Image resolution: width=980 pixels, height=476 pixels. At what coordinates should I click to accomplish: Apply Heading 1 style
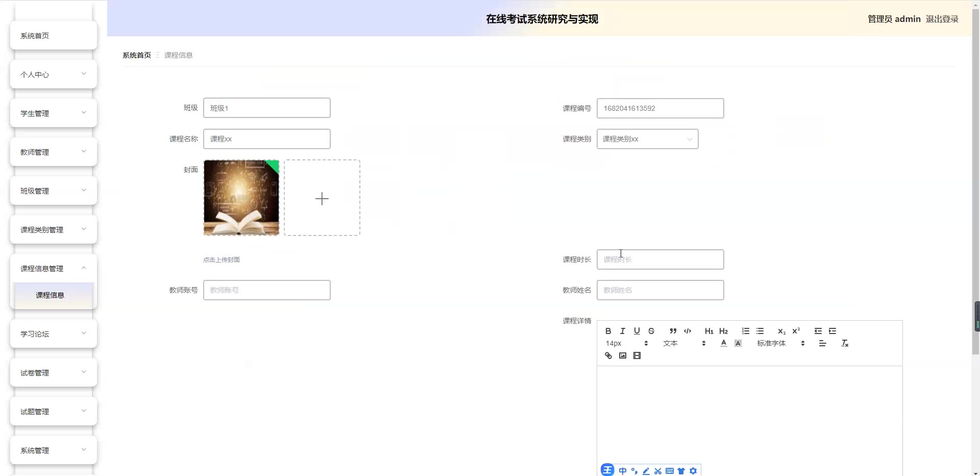(x=709, y=331)
